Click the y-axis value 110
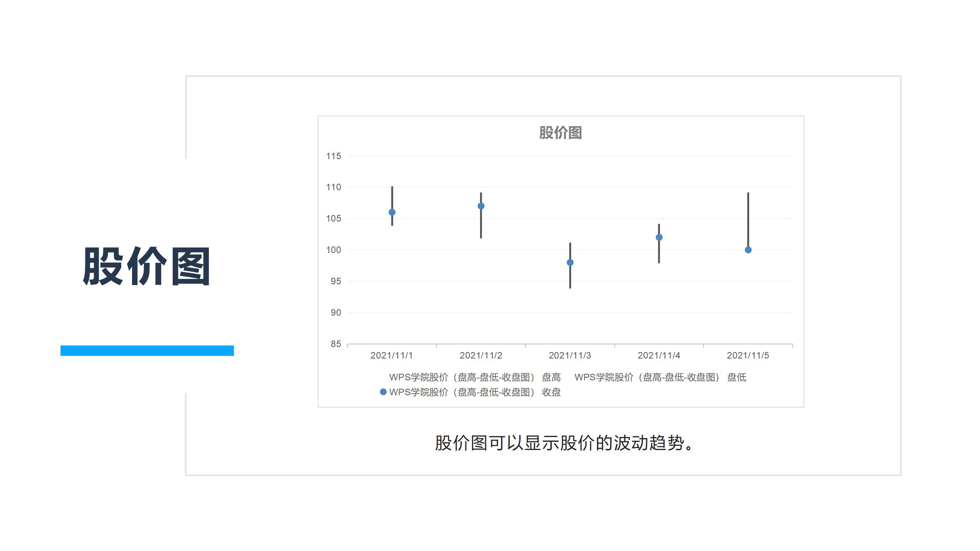 coord(333,187)
